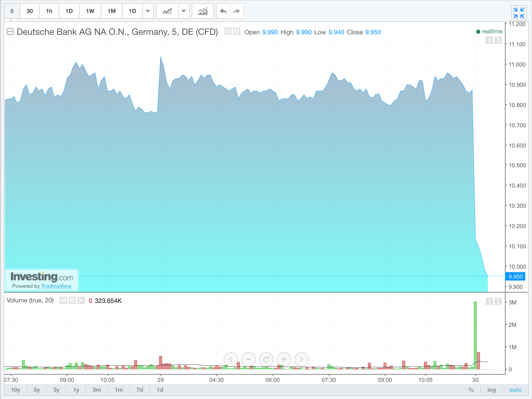Screen dimensions: 532x399
Task: Click the 3M volume axis label
Action: [513, 302]
